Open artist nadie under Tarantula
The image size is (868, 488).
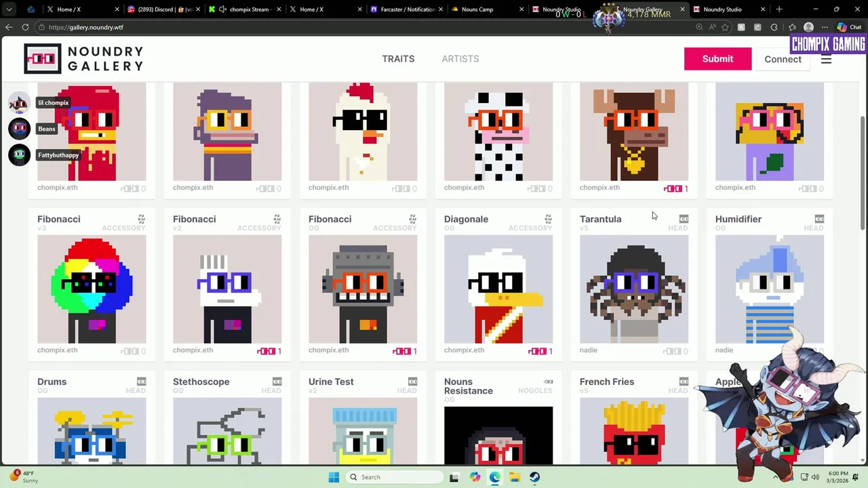pos(589,350)
